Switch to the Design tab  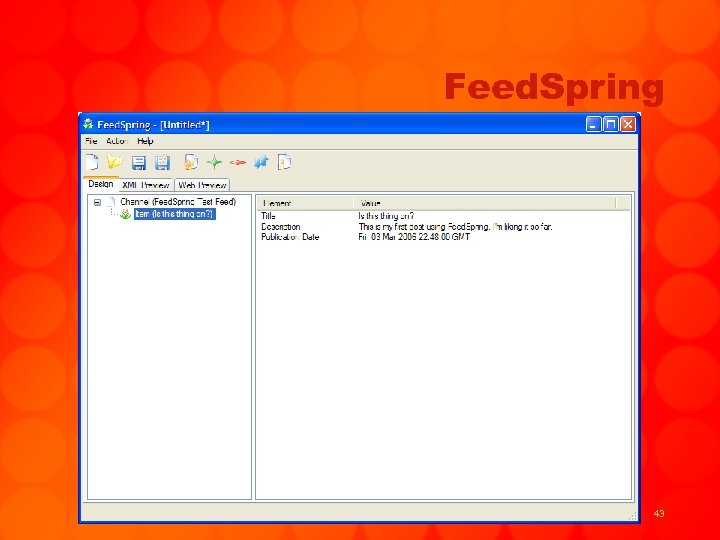point(101,184)
